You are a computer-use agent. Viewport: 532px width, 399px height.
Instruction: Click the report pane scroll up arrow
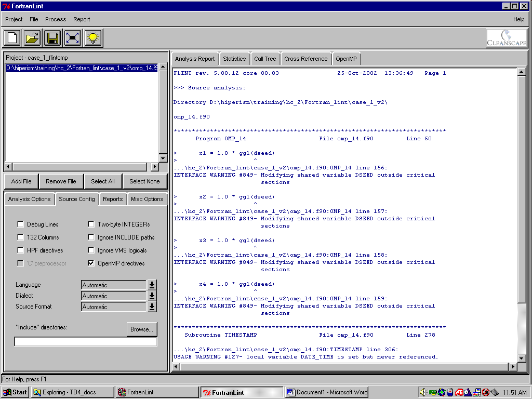coord(522,72)
